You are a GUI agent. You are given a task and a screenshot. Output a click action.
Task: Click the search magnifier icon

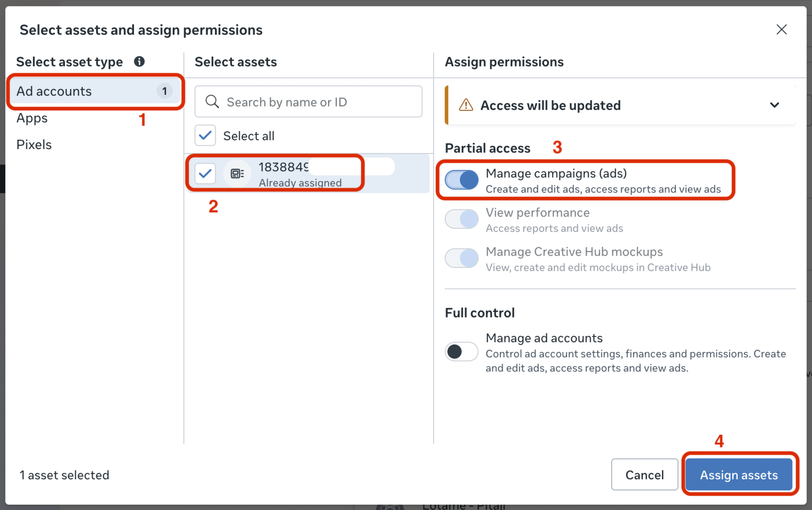tap(212, 102)
